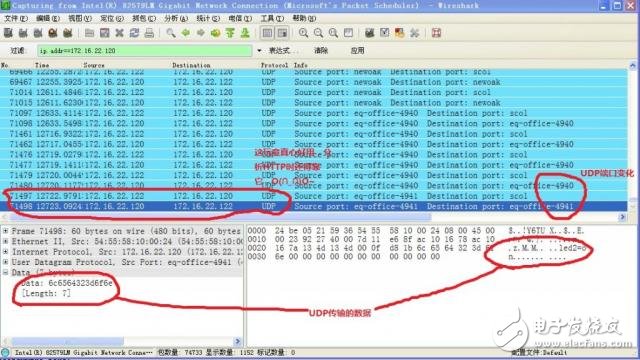Print packets using the printer icon

[149, 33]
